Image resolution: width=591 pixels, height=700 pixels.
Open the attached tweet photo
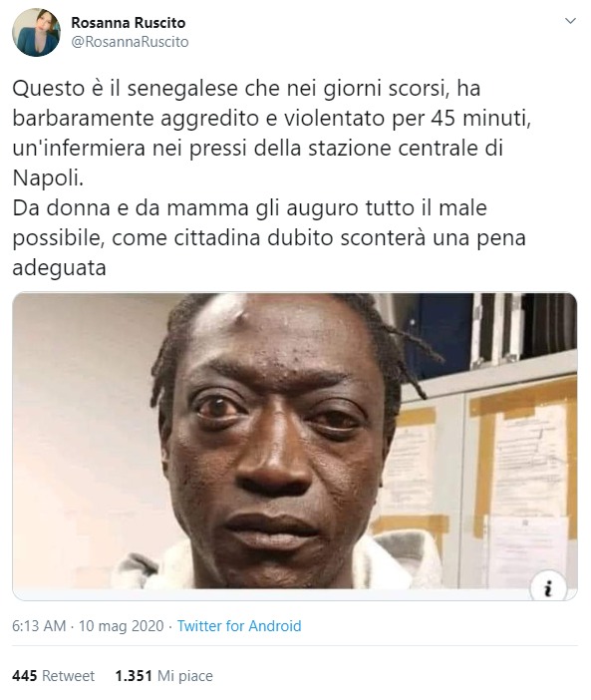[295, 447]
